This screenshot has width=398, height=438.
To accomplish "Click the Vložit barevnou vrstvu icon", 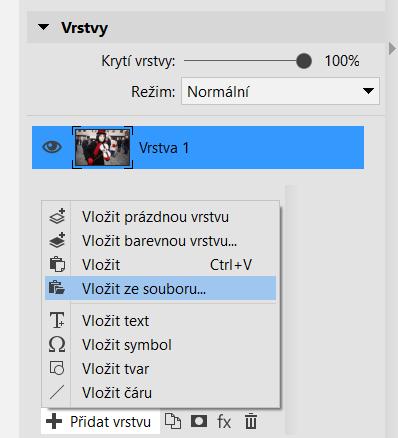I will point(57,241).
